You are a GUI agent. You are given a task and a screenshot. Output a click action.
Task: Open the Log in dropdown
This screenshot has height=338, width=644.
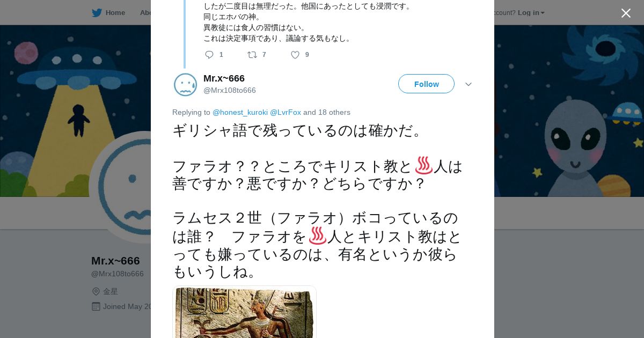click(531, 13)
